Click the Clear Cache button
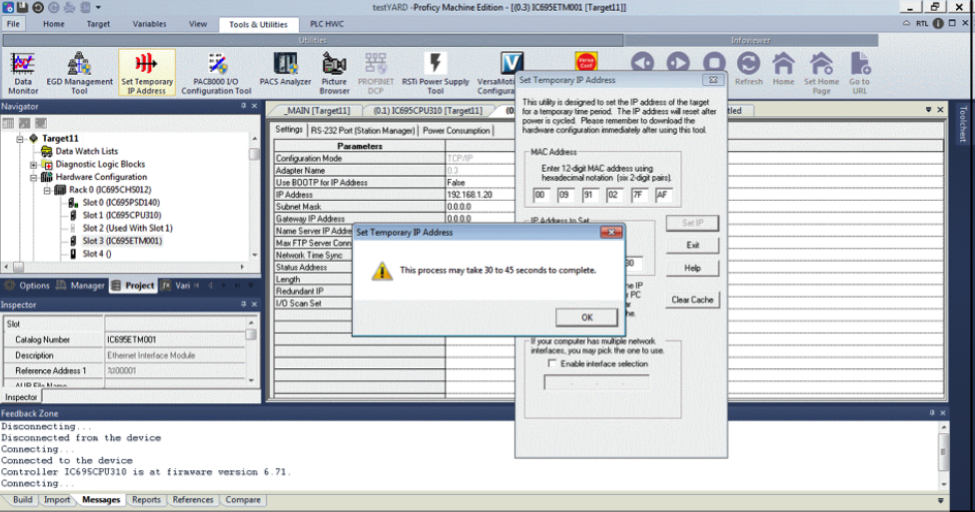The height and width of the screenshot is (512, 975). [692, 300]
